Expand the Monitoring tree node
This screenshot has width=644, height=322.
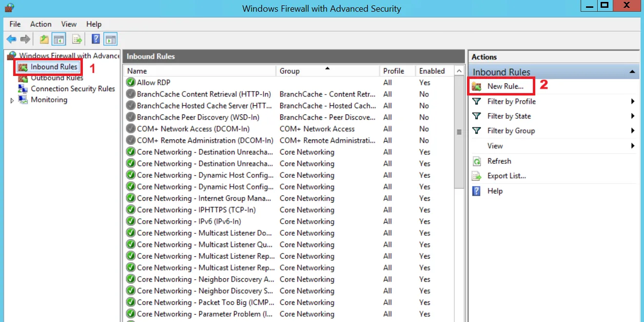(x=12, y=100)
